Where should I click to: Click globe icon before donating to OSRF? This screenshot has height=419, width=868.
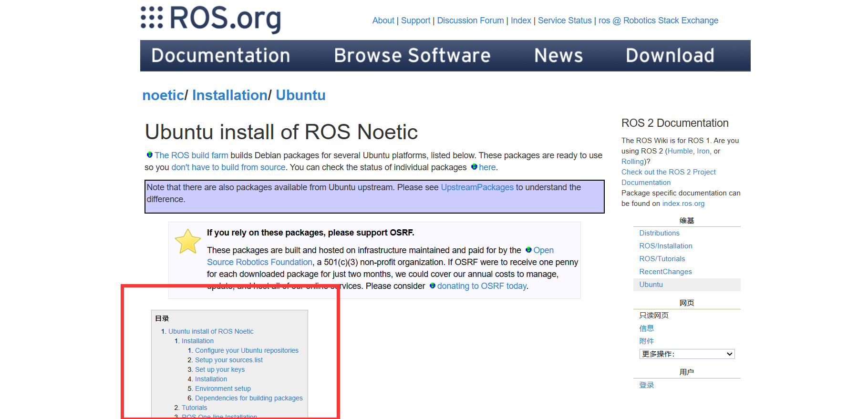(x=433, y=286)
